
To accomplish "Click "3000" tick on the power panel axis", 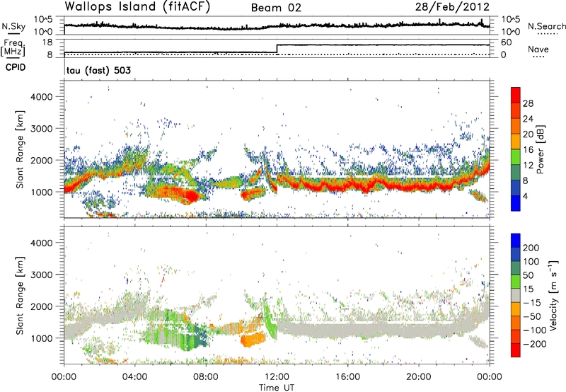I will click(x=41, y=129).
